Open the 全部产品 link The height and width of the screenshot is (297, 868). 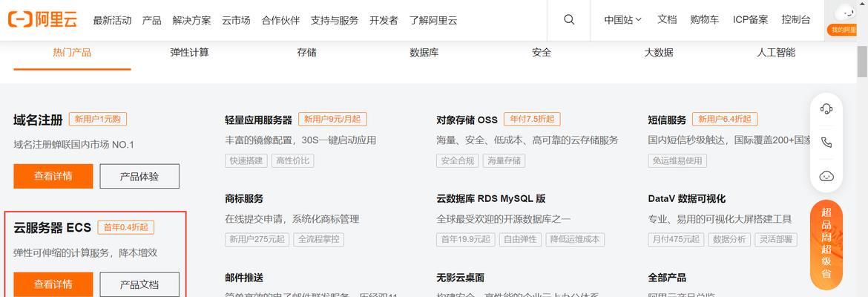click(667, 278)
